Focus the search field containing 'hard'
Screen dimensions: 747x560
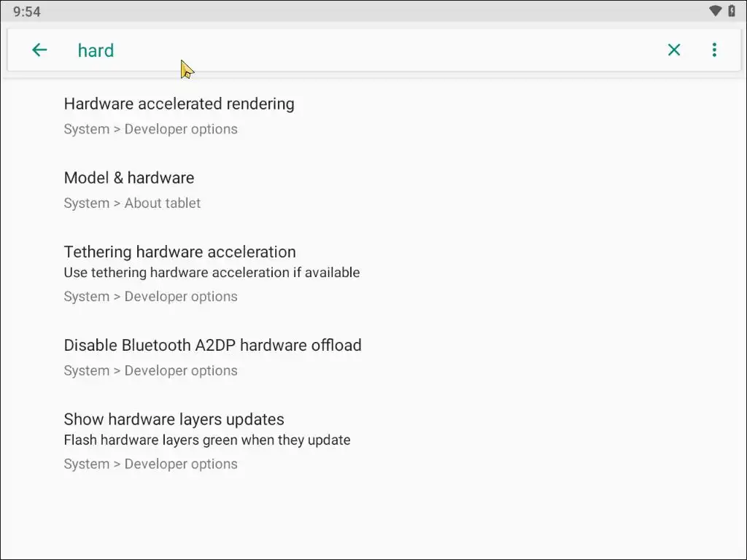pos(96,50)
